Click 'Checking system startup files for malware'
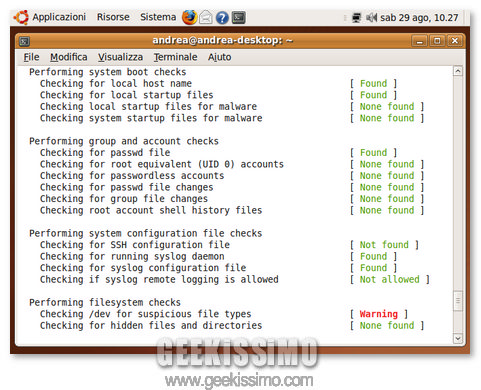481x390 pixels. click(x=151, y=118)
